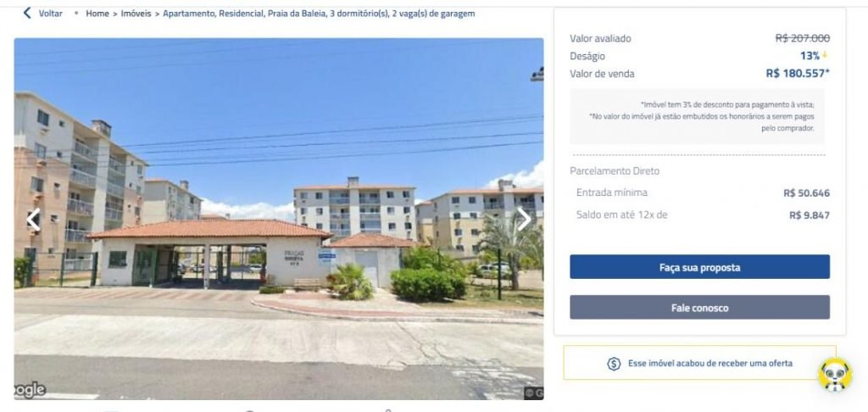Click the crossed-out R$ 207.000 appraised value
The image size is (868, 412).
pos(802,38)
